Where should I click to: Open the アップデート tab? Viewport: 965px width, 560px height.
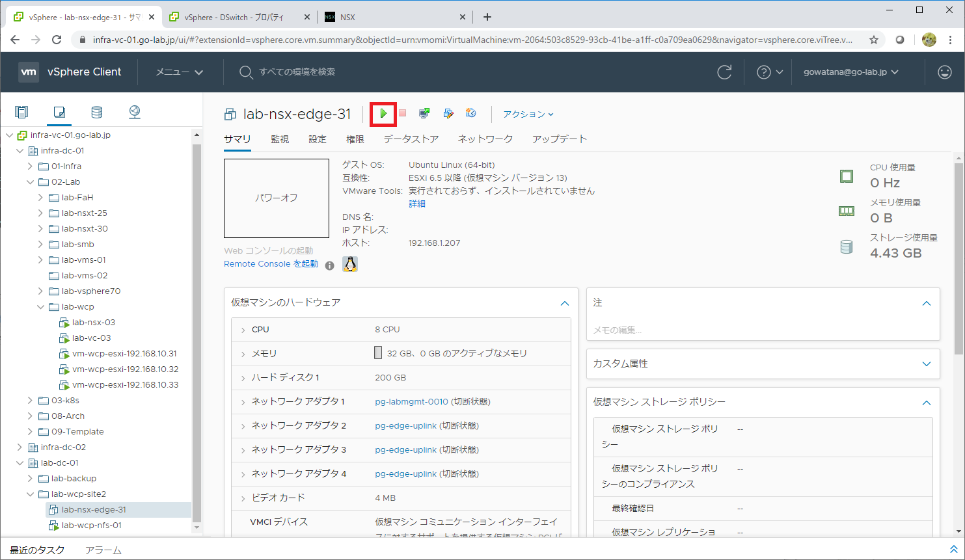560,139
